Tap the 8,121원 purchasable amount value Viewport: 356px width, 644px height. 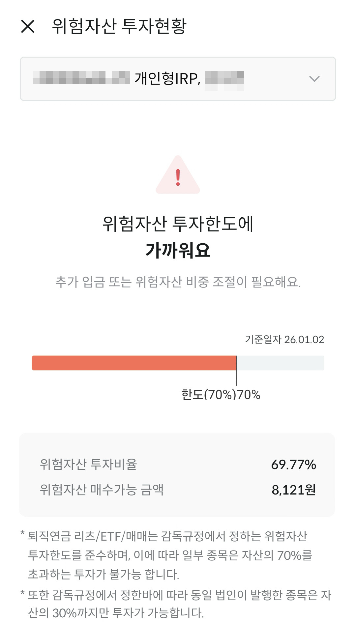(294, 490)
